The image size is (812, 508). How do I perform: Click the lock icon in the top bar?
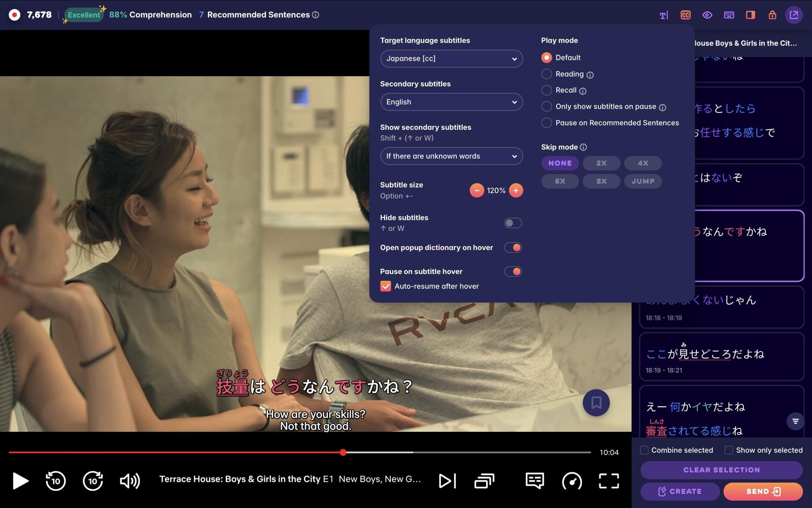click(x=772, y=15)
